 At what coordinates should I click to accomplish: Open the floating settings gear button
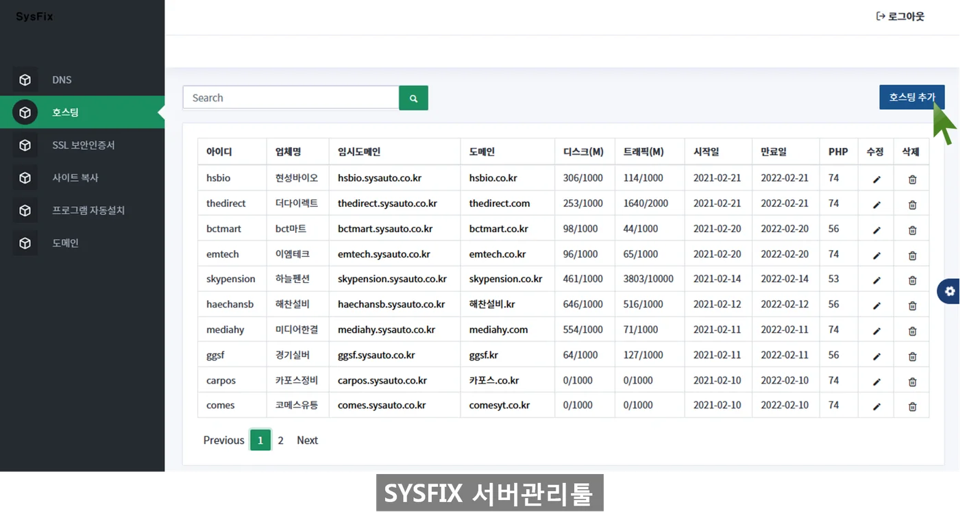(x=949, y=291)
